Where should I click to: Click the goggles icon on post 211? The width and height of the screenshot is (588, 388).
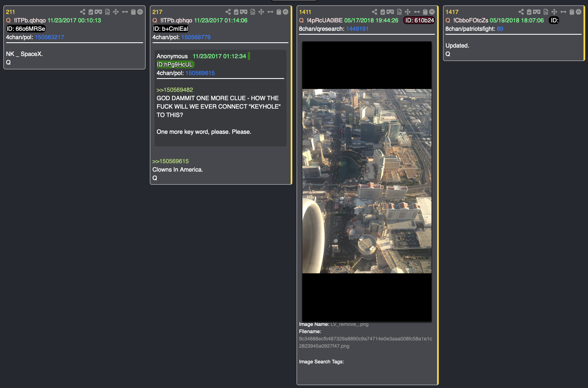(x=98, y=12)
